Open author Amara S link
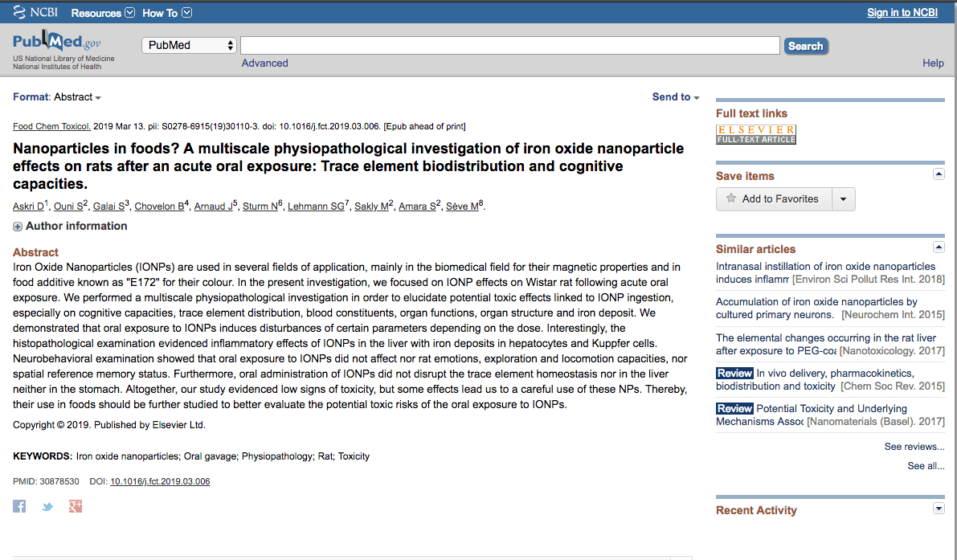 tap(417, 206)
